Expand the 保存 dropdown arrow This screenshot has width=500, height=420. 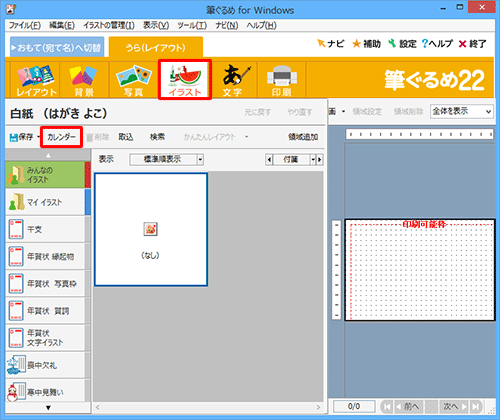click(x=38, y=137)
